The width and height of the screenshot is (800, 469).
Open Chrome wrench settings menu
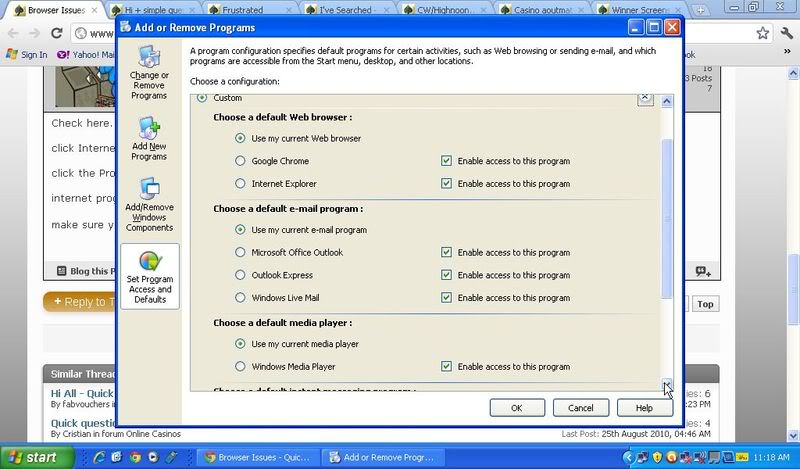click(x=786, y=34)
